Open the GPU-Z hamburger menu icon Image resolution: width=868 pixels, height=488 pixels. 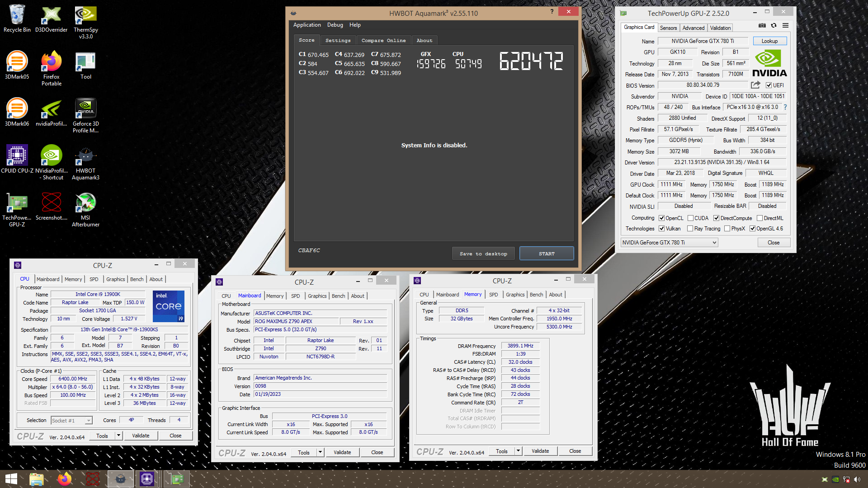[x=786, y=26]
